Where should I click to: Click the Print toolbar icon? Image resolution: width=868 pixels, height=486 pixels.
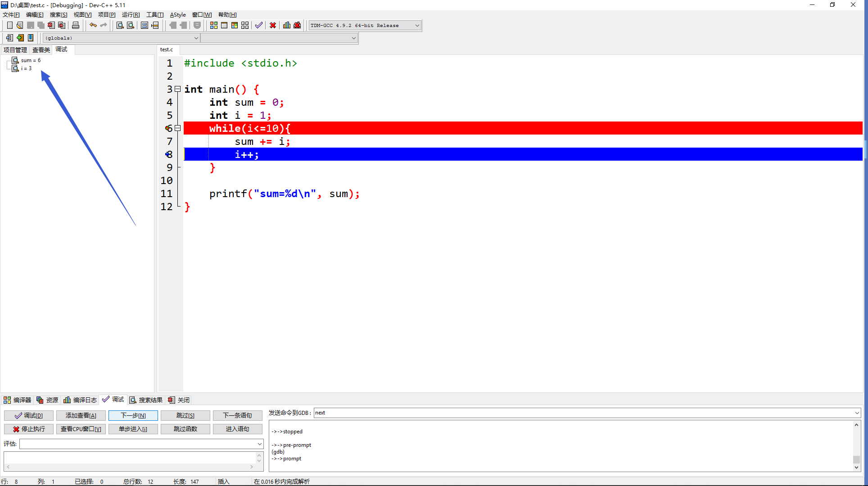tap(76, 25)
